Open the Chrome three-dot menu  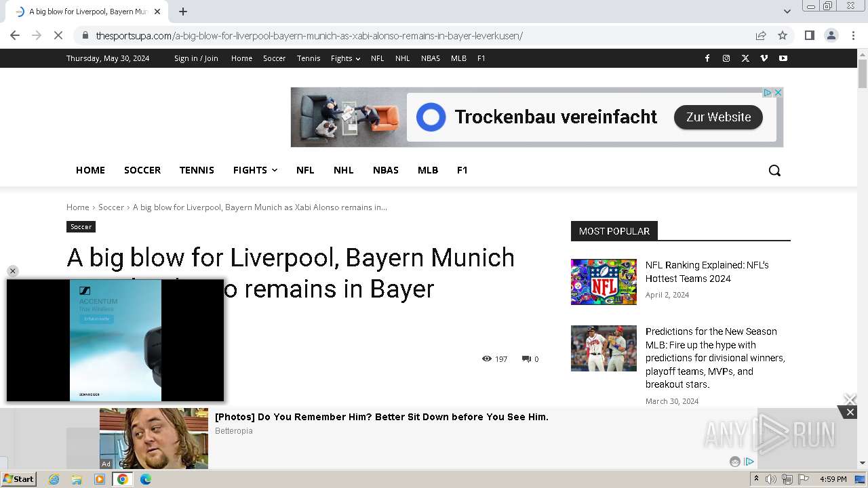pyautogui.click(x=854, y=35)
